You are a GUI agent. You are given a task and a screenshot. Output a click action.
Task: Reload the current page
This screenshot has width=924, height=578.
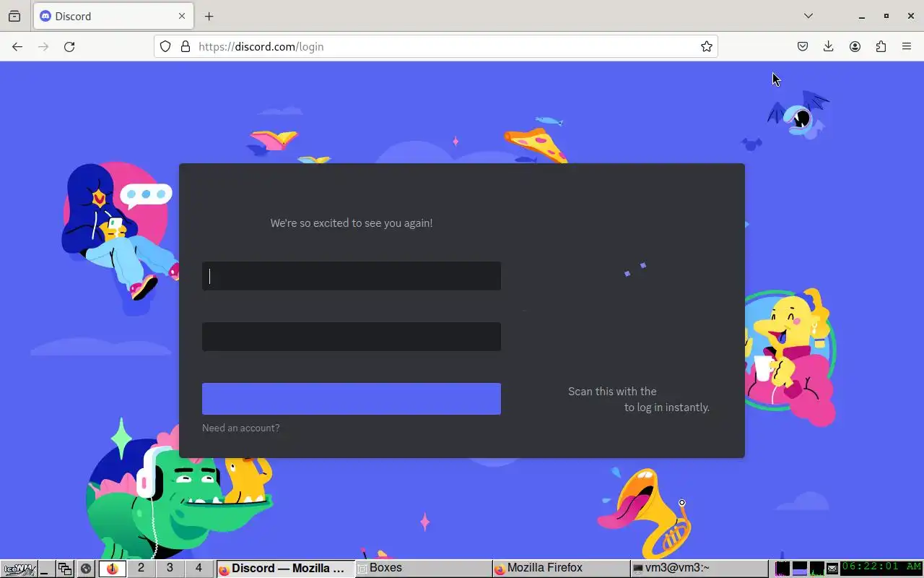69,46
